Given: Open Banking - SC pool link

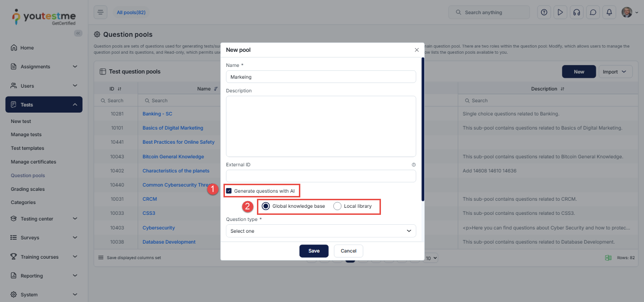Looking at the screenshot, I should click(157, 114).
